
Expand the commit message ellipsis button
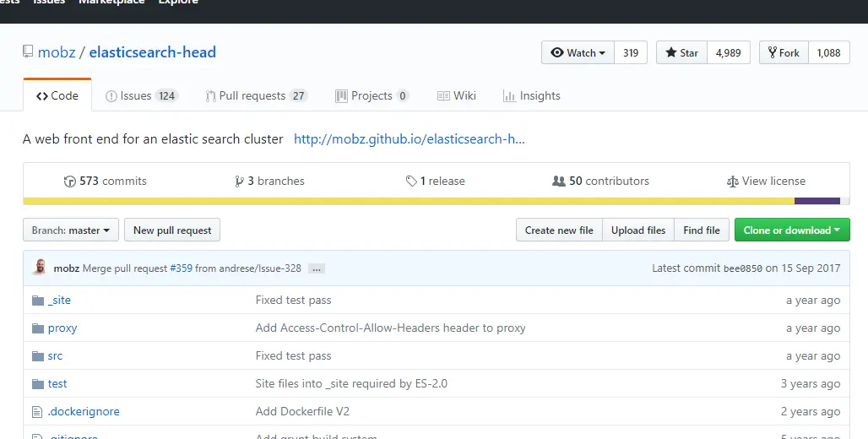(x=316, y=268)
